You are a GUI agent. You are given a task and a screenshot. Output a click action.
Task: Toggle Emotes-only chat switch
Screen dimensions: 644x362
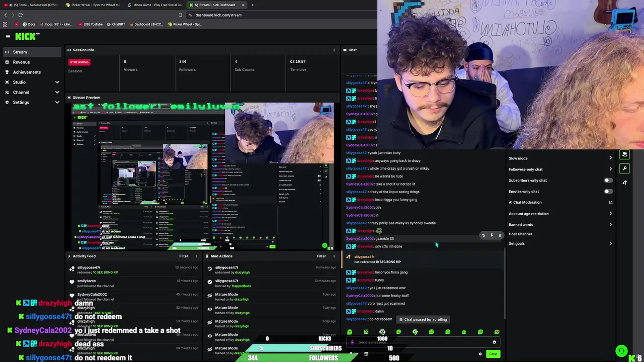click(x=608, y=192)
